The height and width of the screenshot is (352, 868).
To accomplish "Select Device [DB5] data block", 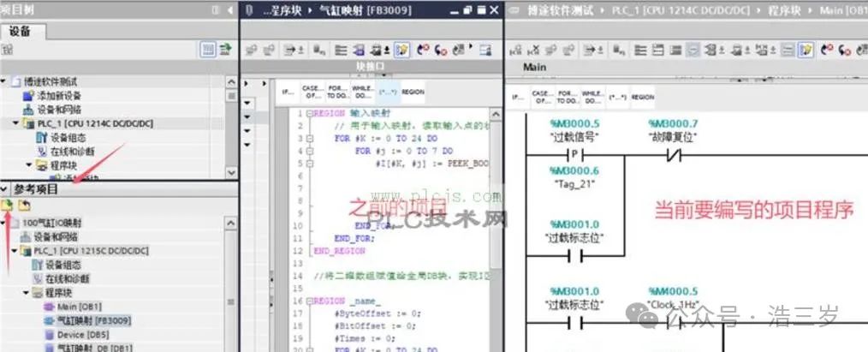I will [x=83, y=334].
